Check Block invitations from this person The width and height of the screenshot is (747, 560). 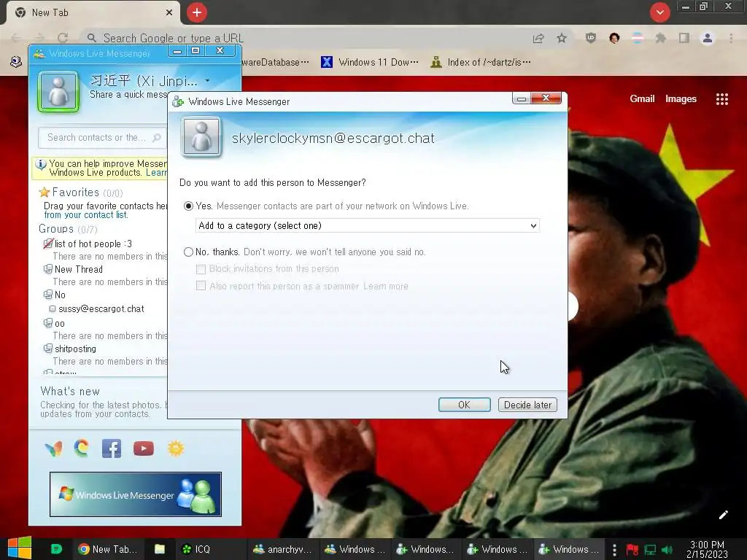tap(201, 269)
